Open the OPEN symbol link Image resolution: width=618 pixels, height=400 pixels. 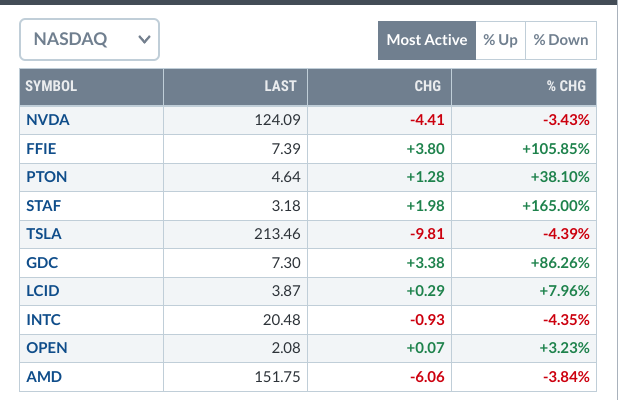pos(47,348)
